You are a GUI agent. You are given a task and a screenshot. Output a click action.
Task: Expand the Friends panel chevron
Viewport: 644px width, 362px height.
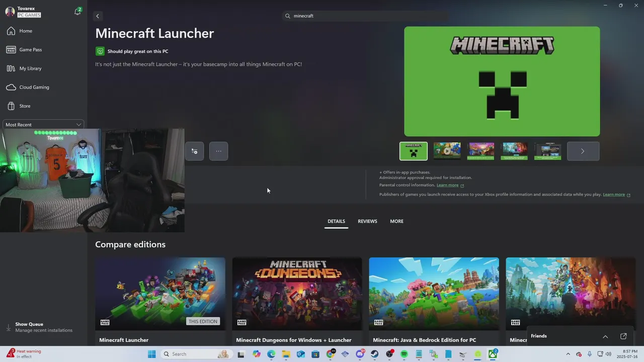pyautogui.click(x=605, y=336)
